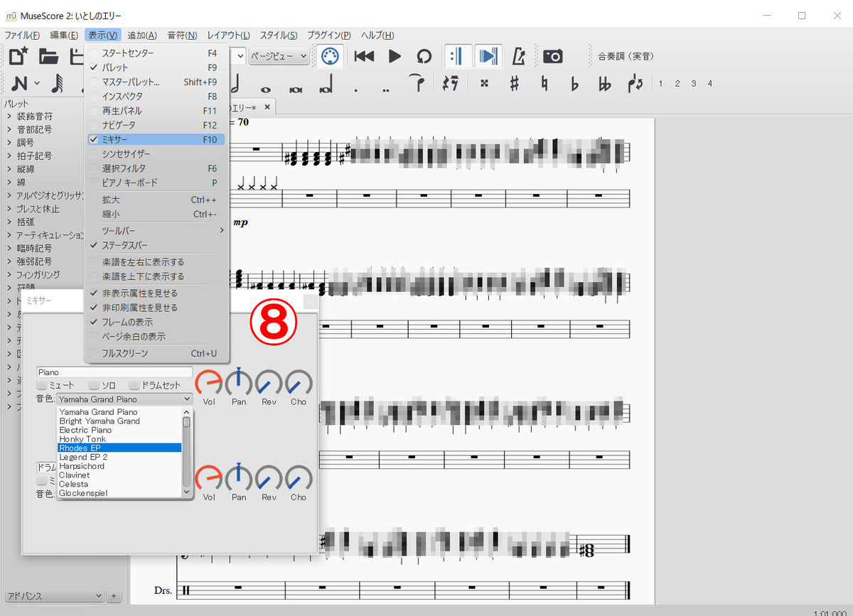Toggle the MIDI input icon
The height and width of the screenshot is (616, 853).
(x=329, y=56)
